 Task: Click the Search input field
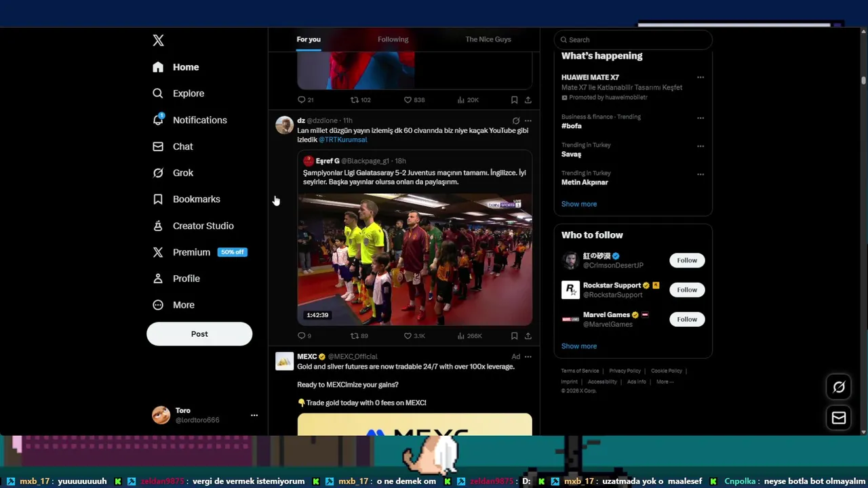pos(633,40)
